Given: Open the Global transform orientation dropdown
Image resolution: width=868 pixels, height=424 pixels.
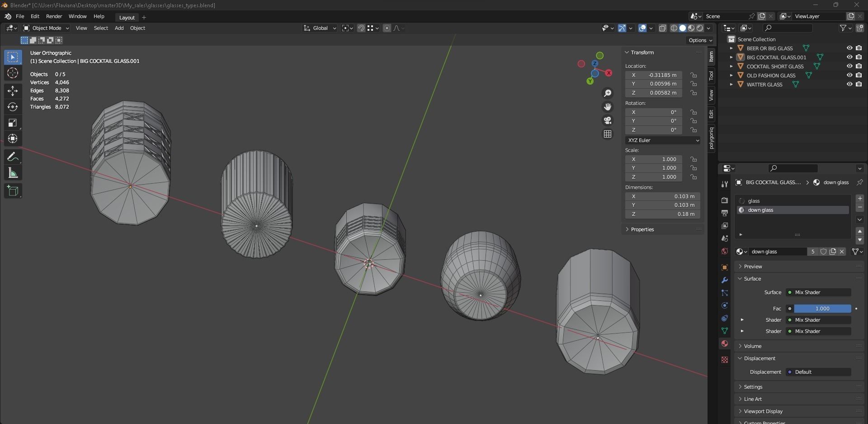Looking at the screenshot, I should [x=320, y=28].
